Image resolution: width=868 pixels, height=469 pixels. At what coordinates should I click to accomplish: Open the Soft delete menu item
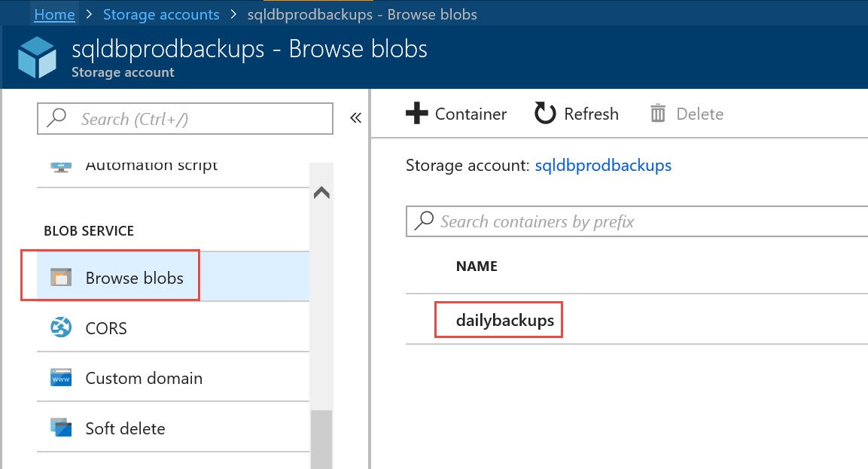tap(172, 428)
